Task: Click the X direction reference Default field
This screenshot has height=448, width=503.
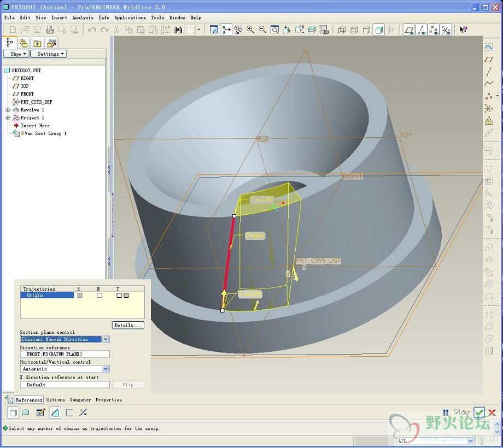Action: (65, 385)
